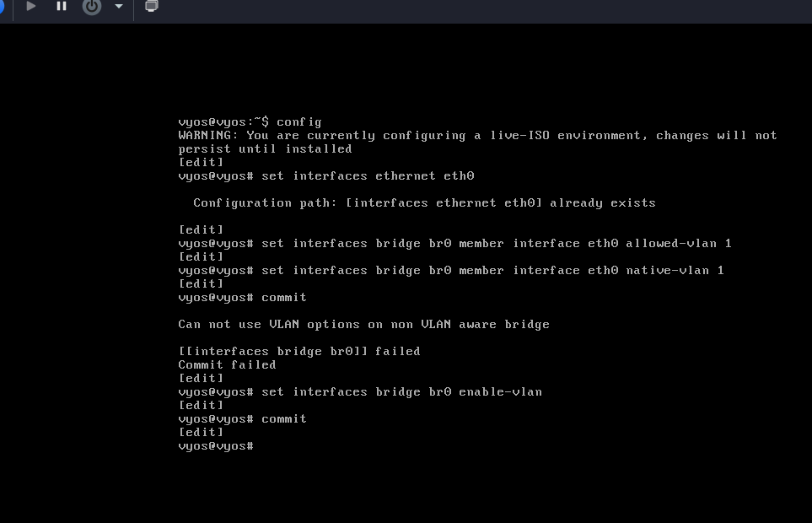Click the 'set interfaces bridge br0 enable-vlan' command

[x=360, y=392]
